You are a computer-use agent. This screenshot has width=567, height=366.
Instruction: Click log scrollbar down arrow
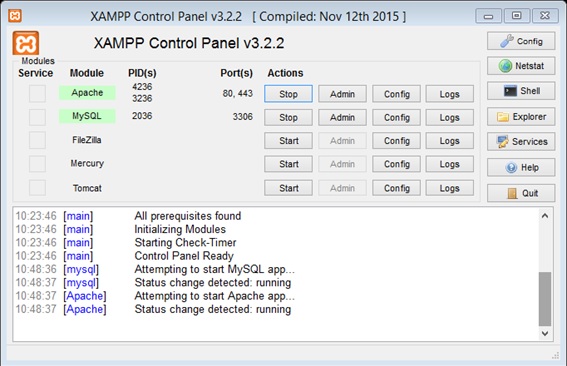coord(545,333)
